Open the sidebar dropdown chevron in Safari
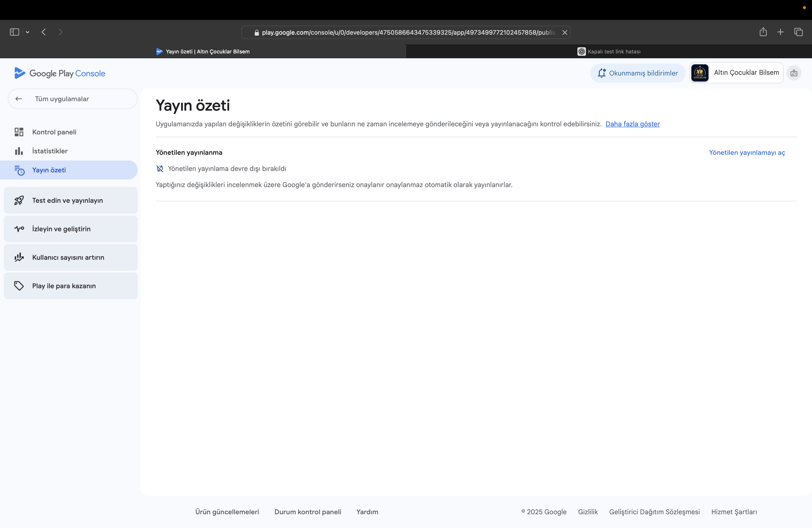Image resolution: width=812 pixels, height=528 pixels. tap(28, 32)
